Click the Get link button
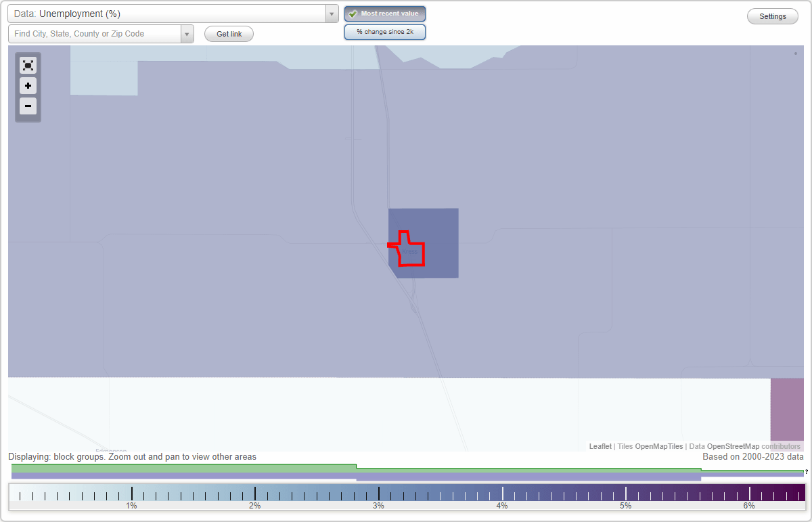This screenshot has width=812, height=522. point(229,34)
